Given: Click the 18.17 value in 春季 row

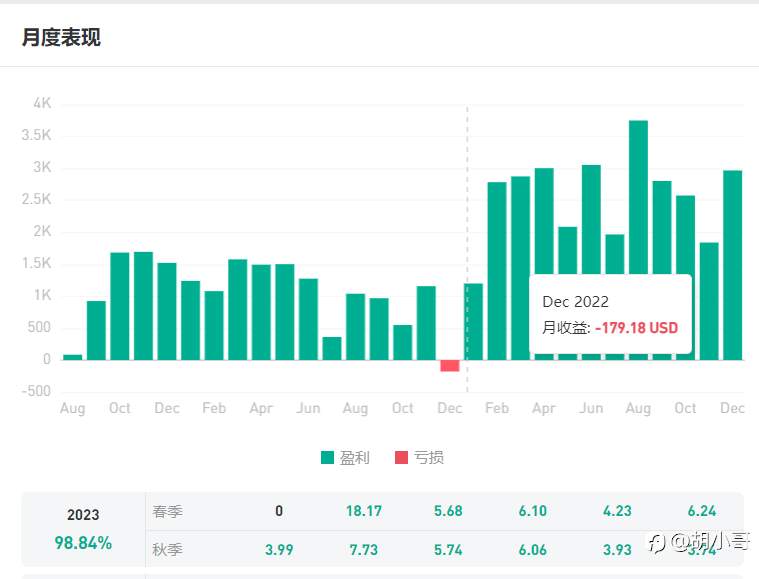Looking at the screenshot, I should click(364, 511).
